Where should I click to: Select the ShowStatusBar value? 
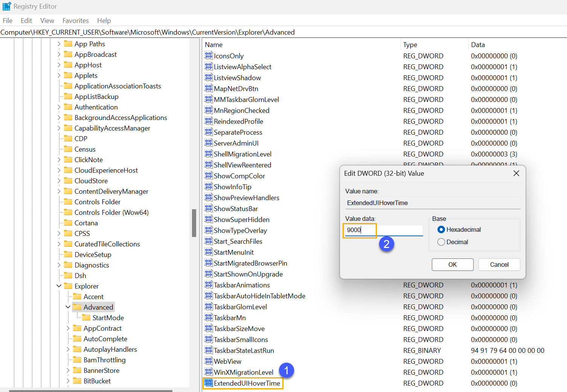pos(236,208)
